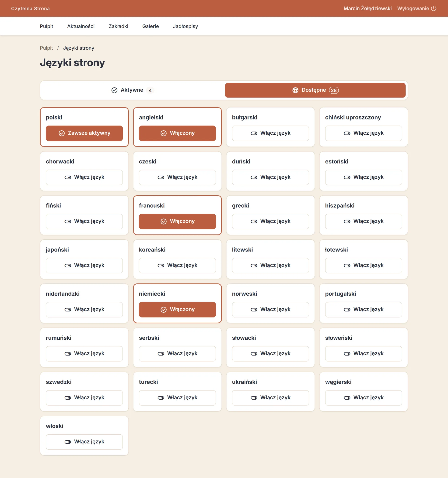The height and width of the screenshot is (478, 448).
Task: Open the Aktualności menu item
Action: 81,26
